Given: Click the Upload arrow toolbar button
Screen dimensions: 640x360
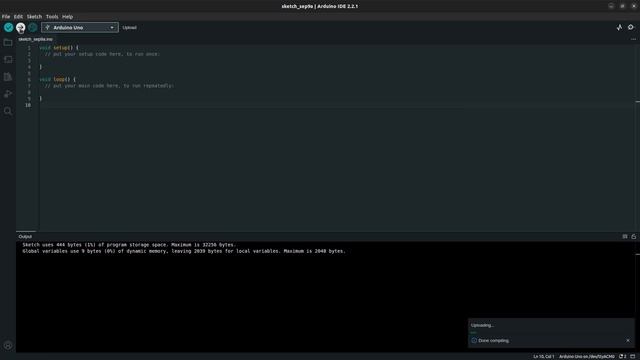Looking at the screenshot, I should [x=20, y=27].
